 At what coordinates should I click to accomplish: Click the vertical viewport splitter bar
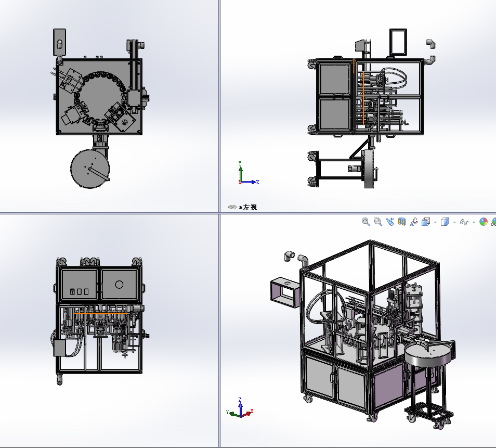[x=219, y=104]
